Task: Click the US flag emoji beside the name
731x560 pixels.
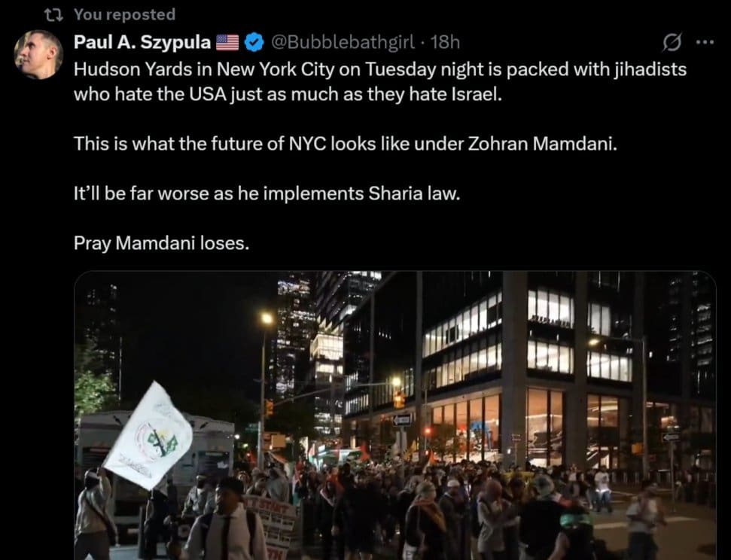Action: pyautogui.click(x=227, y=42)
